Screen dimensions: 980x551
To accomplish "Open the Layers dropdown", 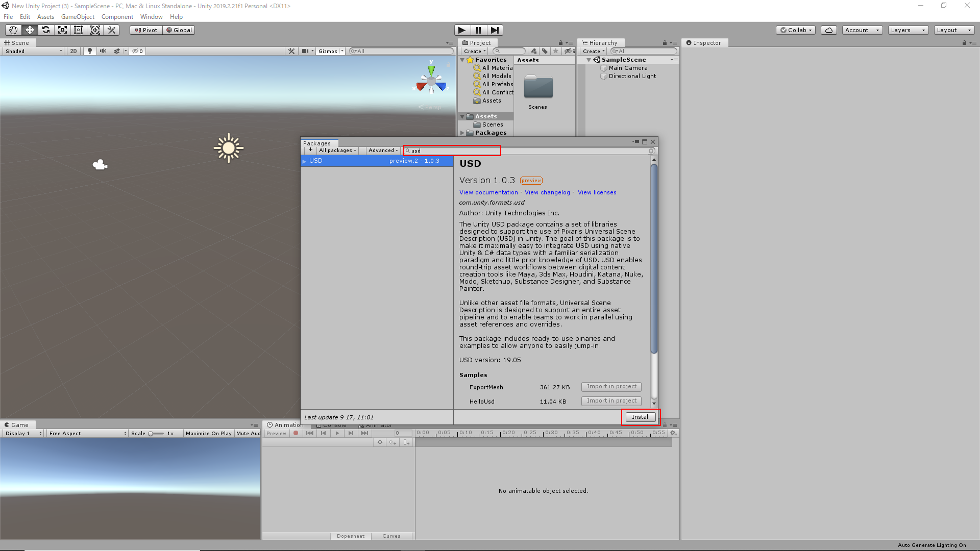I will click(x=908, y=30).
